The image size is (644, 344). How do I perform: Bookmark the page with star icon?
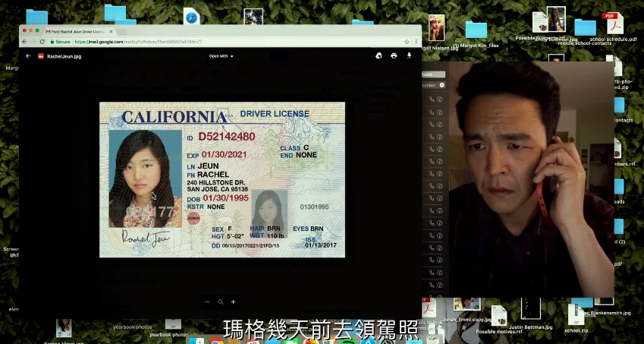click(407, 42)
